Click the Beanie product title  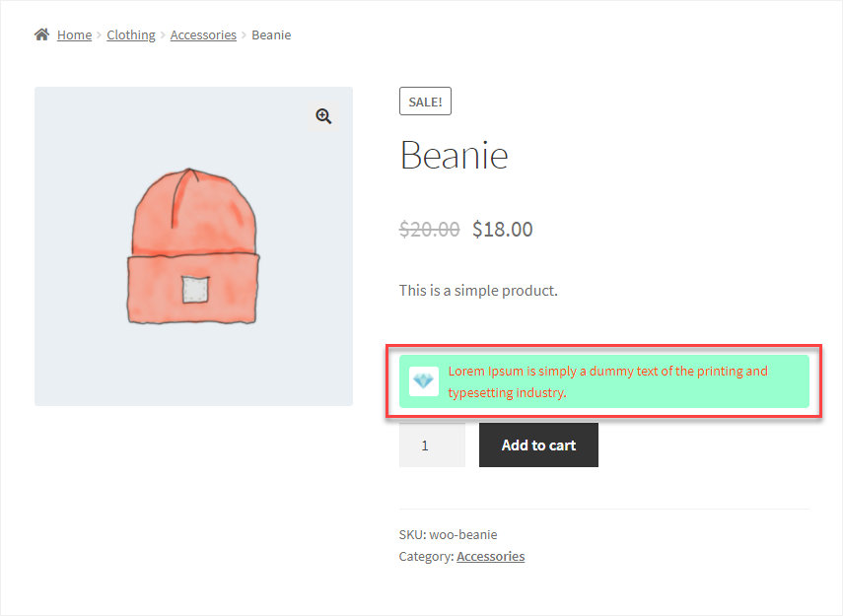(x=454, y=156)
